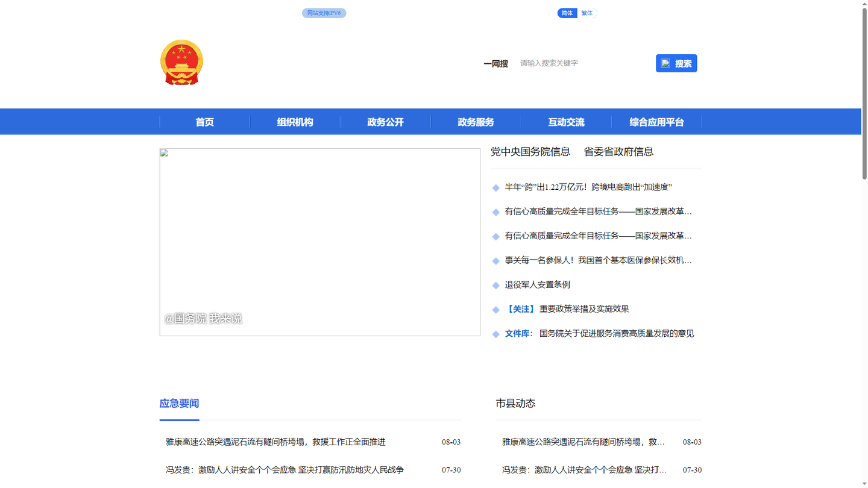Open the 互动交流 menu item
Image resolution: width=868 pixels, height=488 pixels.
coord(567,122)
